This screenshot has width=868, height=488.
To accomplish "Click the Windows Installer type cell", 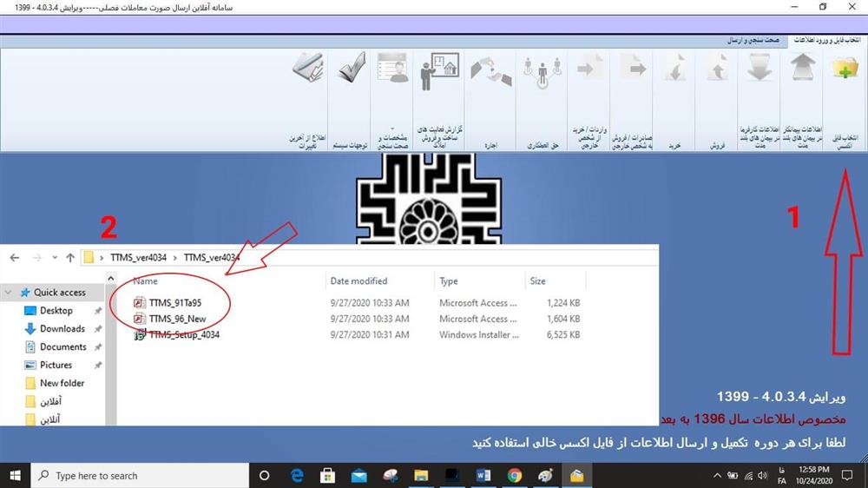I will coord(479,334).
